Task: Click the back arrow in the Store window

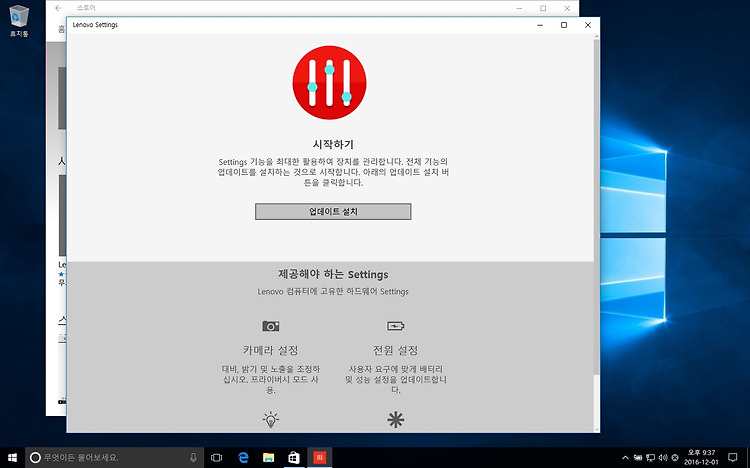Action: [58, 8]
